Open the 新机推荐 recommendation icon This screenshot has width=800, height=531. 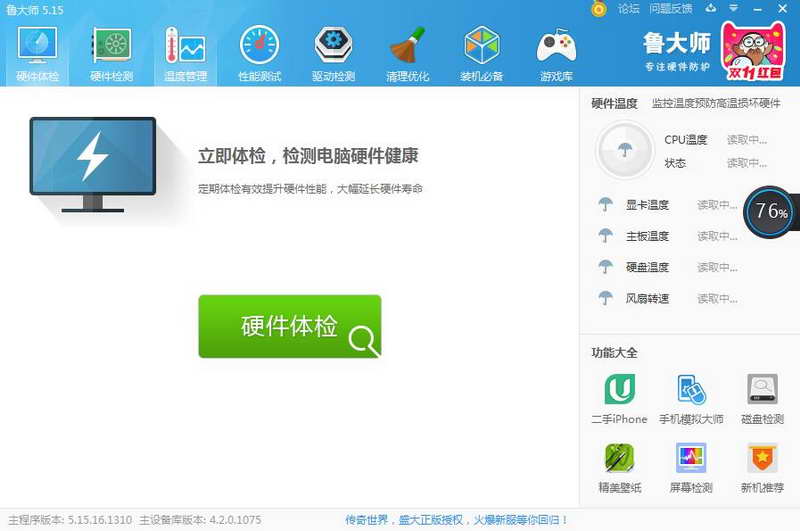coord(762,458)
